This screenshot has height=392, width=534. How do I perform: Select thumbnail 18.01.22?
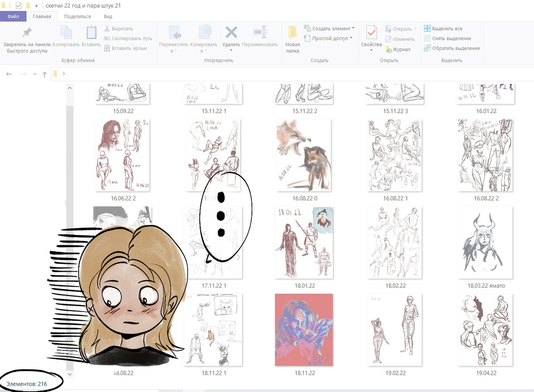click(305, 243)
